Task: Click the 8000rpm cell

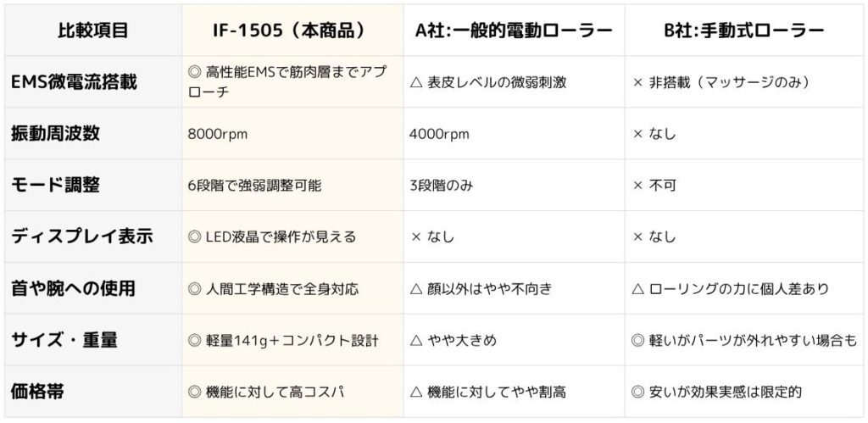Action: 292,133
